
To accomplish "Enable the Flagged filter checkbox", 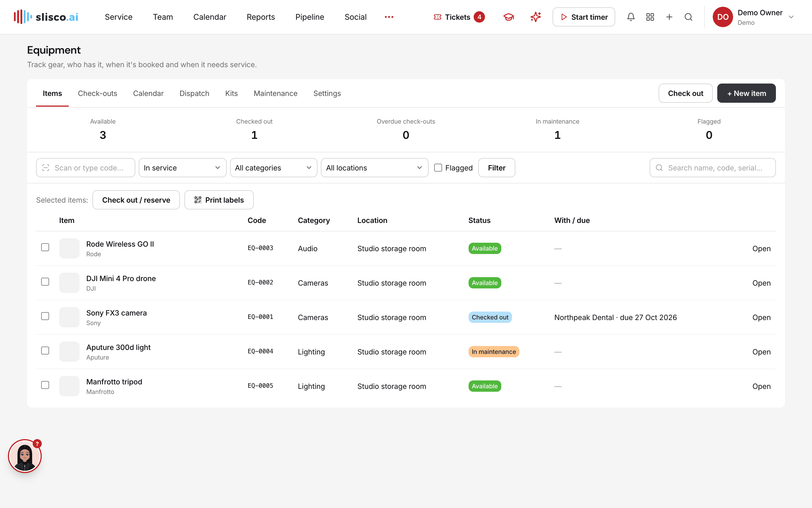I will 438,168.
